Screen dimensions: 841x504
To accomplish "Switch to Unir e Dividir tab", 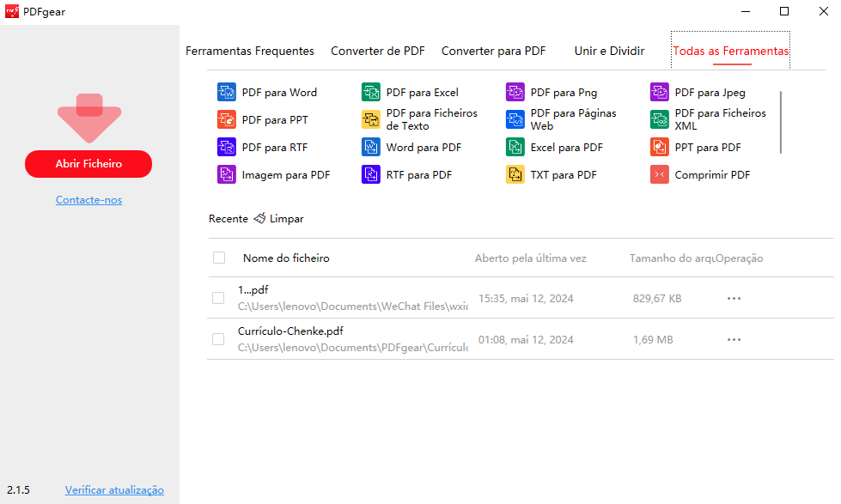I will point(609,51).
